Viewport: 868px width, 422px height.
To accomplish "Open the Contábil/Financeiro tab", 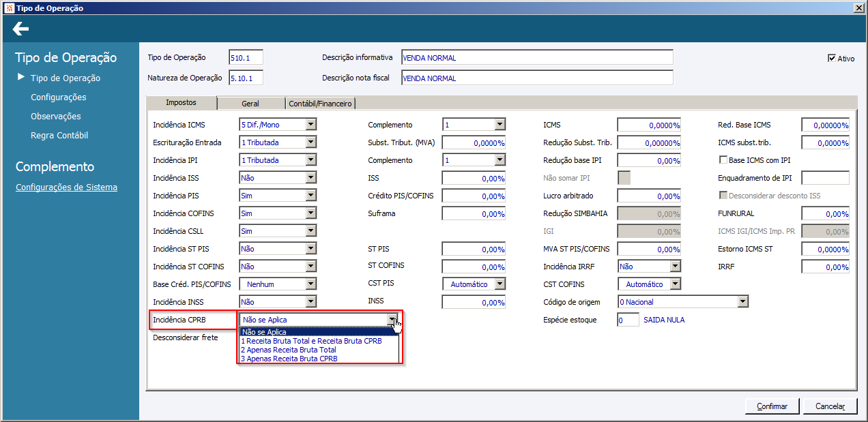I will pyautogui.click(x=321, y=104).
